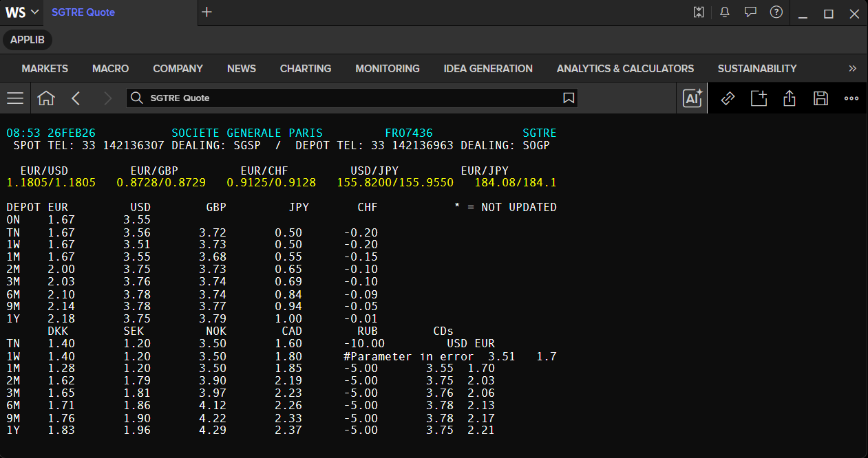868x458 pixels.
Task: Open the three-dot more options menu
Action: coord(851,98)
